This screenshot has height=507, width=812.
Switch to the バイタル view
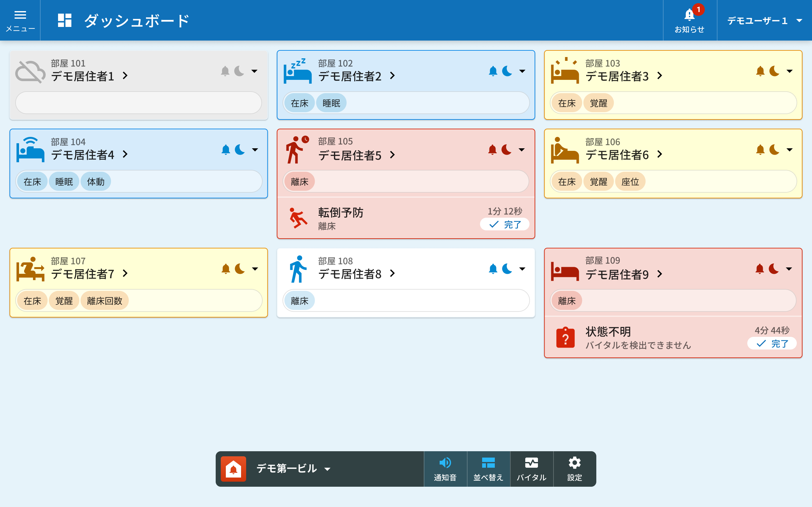532,469
